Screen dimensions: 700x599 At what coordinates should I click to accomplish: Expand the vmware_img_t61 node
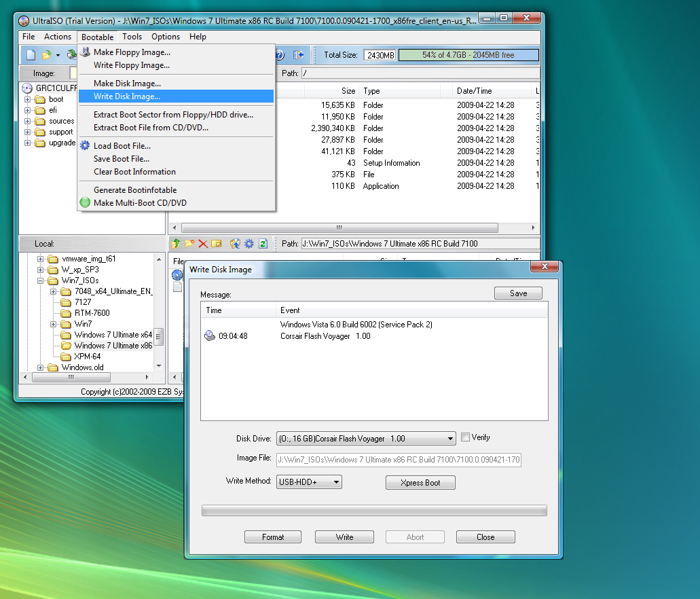(40, 259)
